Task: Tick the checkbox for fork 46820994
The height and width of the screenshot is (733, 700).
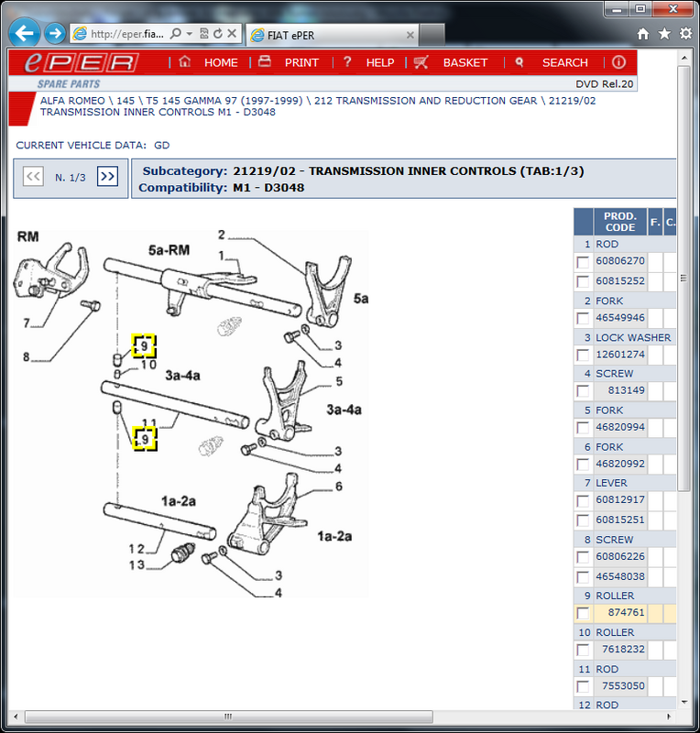Action: coord(583,428)
